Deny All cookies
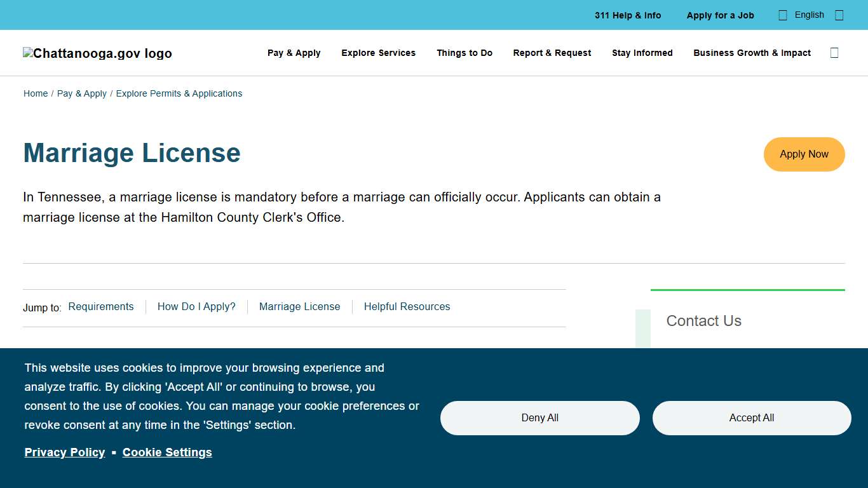This screenshot has height=488, width=868. tap(539, 417)
